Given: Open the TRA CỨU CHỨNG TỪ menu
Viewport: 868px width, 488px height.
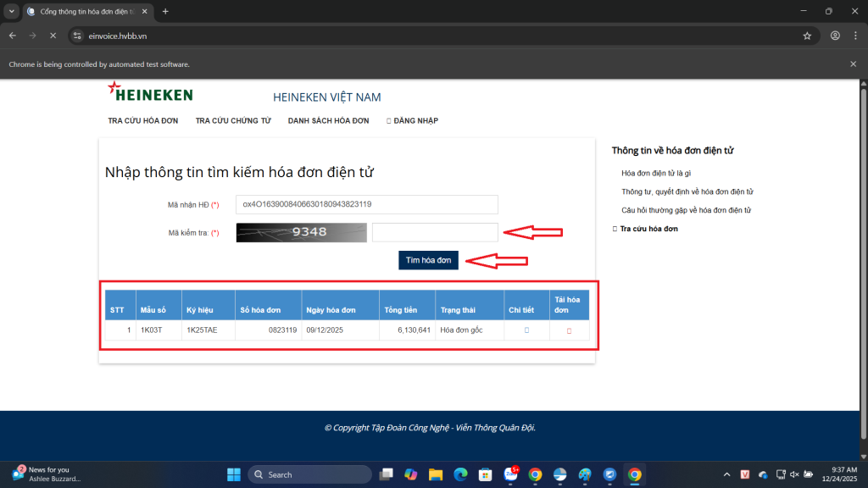Looking at the screenshot, I should coord(233,121).
